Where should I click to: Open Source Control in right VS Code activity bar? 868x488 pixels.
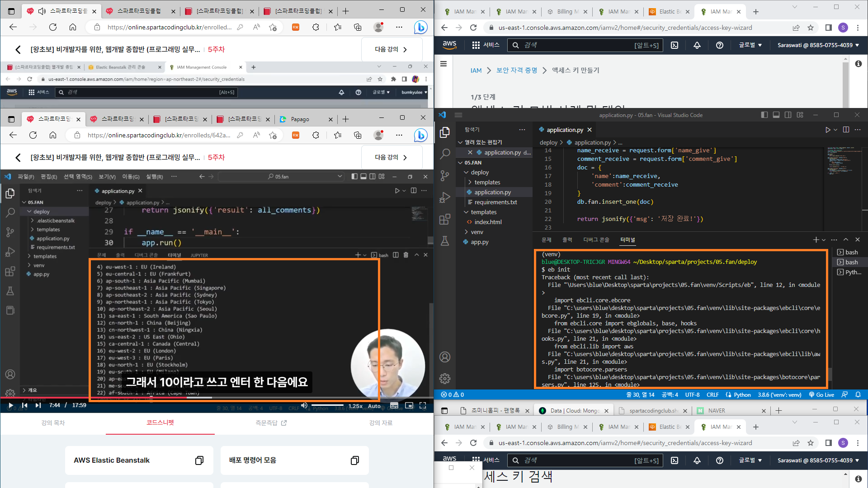(445, 175)
